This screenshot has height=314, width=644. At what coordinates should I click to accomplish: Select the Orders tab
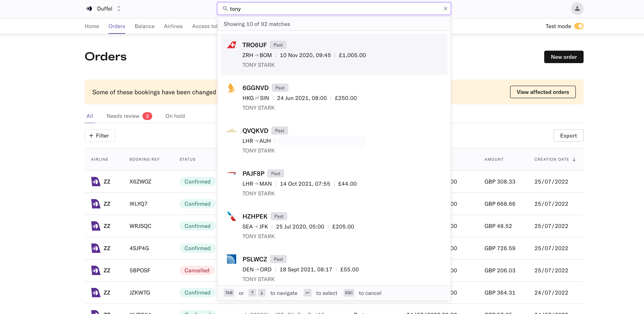[117, 26]
